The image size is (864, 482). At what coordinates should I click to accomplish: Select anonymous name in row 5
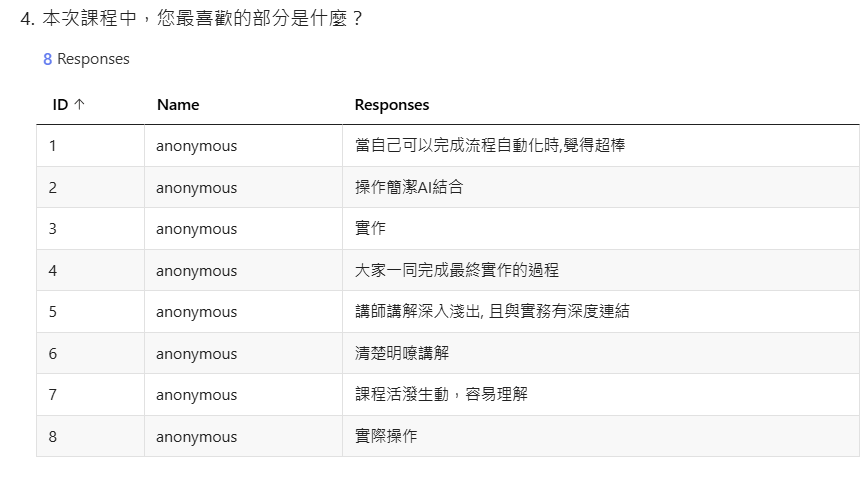click(196, 312)
